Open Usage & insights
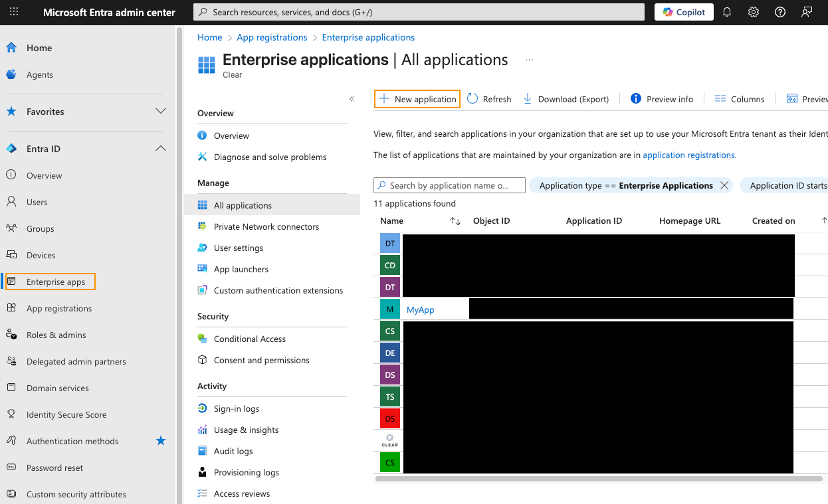Viewport: 828px width, 504px height. pyautogui.click(x=246, y=430)
